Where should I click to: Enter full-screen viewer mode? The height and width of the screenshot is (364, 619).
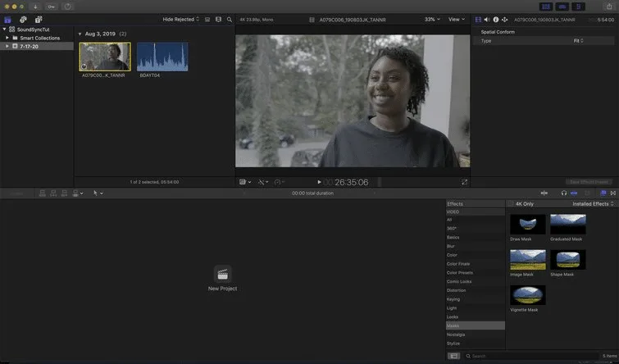pyautogui.click(x=464, y=182)
